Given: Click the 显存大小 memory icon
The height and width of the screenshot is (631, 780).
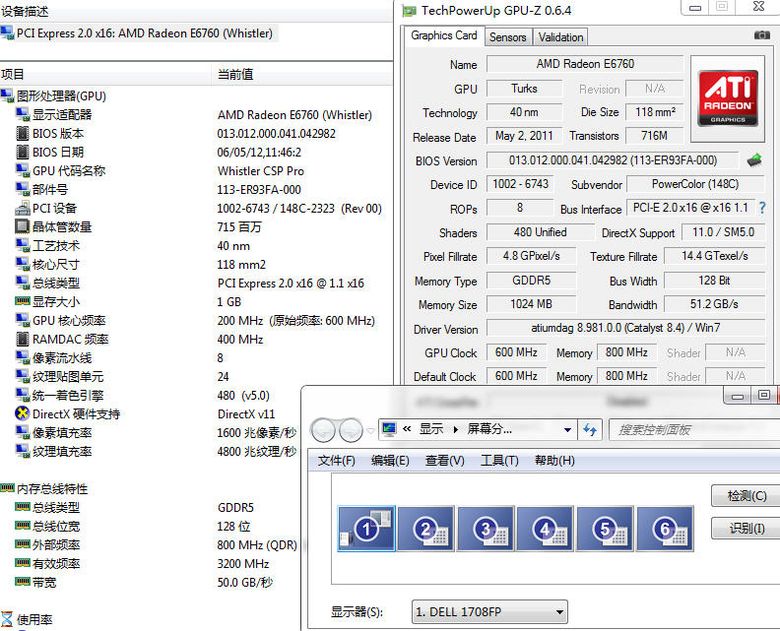Looking at the screenshot, I should coord(22,301).
